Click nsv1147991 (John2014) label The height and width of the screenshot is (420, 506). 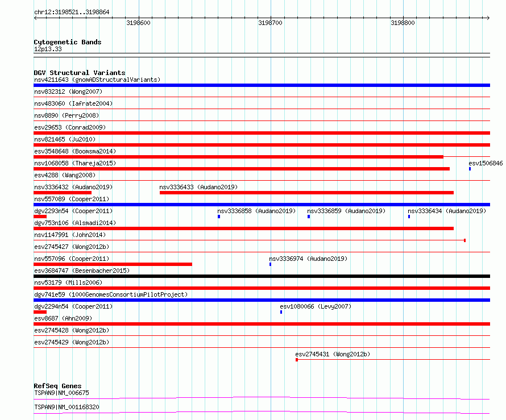point(70,235)
